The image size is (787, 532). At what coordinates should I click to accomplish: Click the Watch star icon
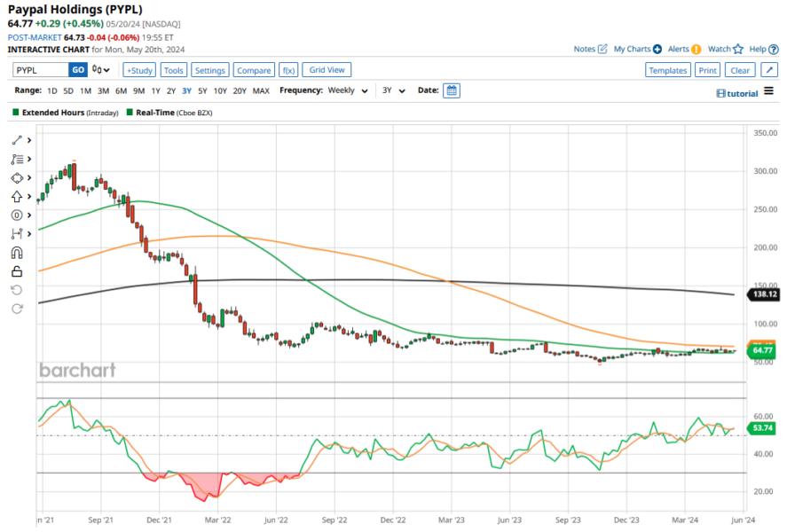(x=738, y=49)
